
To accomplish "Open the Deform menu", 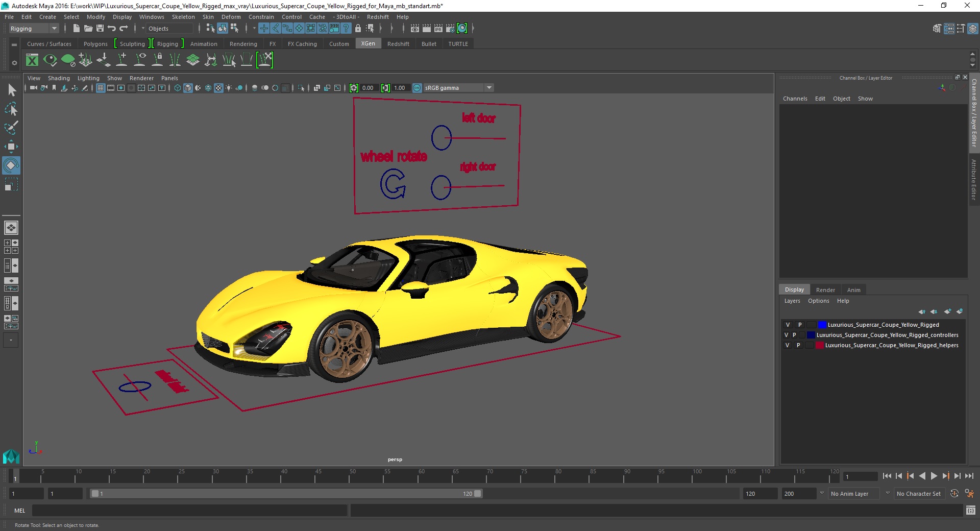I will [231, 17].
